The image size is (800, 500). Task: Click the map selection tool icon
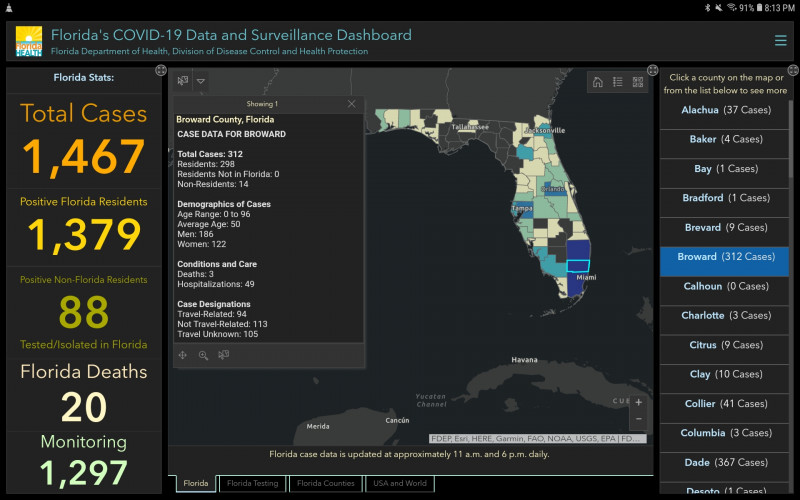(x=183, y=81)
